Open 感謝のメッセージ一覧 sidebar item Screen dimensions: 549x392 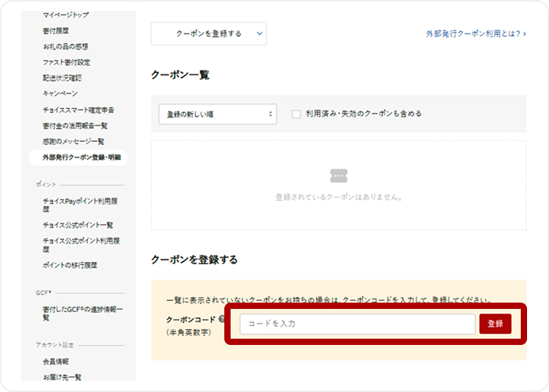(74, 141)
